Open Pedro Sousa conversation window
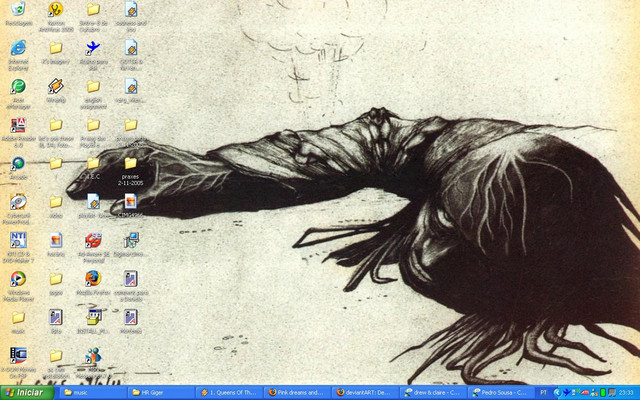The width and height of the screenshot is (640, 400). coord(502,393)
